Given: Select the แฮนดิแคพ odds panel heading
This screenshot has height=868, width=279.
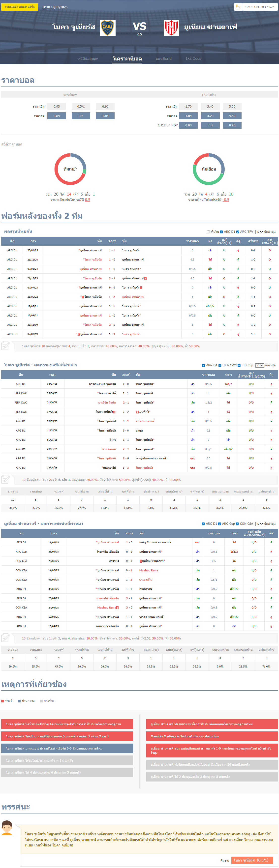Looking at the screenshot, I should pyautogui.click(x=70, y=95).
